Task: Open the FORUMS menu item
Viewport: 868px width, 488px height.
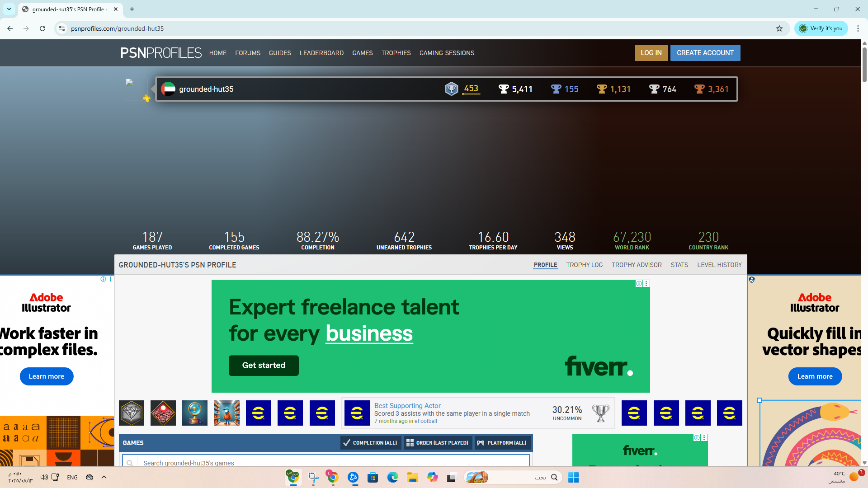Action: 248,53
